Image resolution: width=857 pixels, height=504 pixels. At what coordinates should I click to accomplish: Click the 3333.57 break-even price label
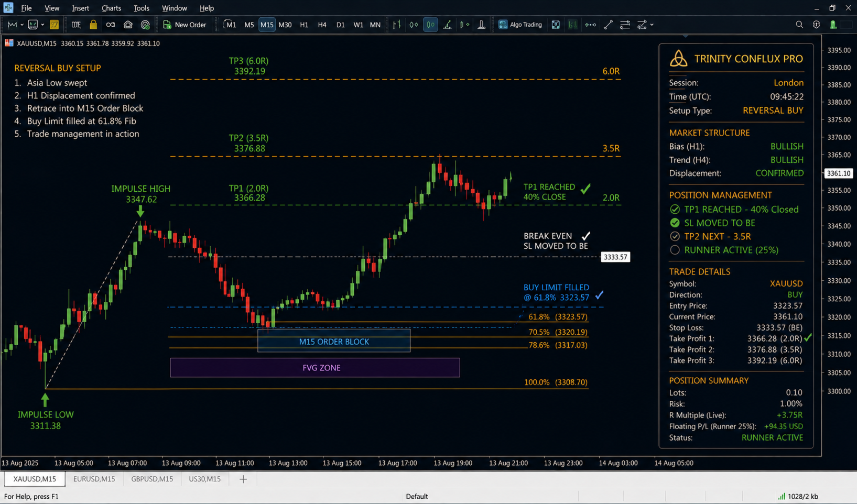[615, 257]
